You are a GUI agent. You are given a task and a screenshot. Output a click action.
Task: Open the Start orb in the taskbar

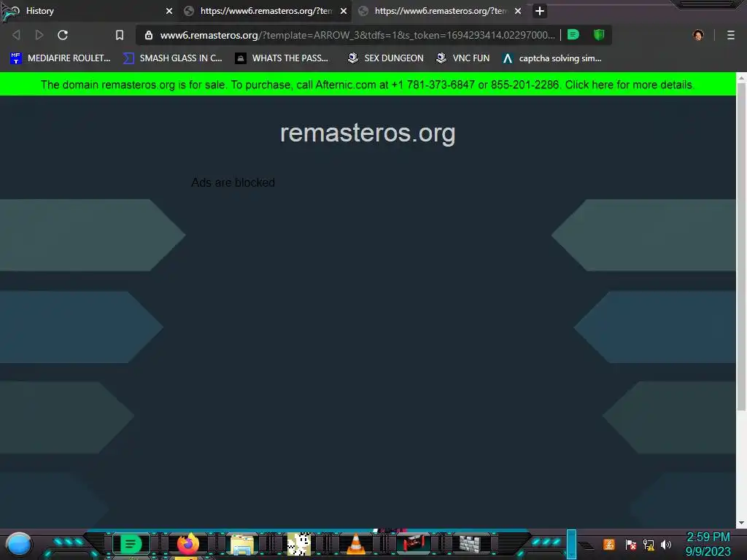coord(18,544)
